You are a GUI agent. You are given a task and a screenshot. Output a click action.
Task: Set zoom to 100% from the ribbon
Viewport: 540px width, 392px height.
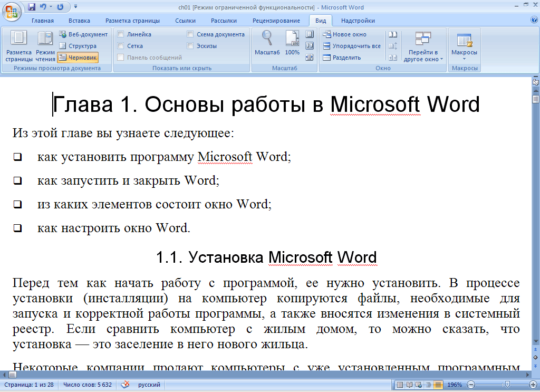(292, 43)
